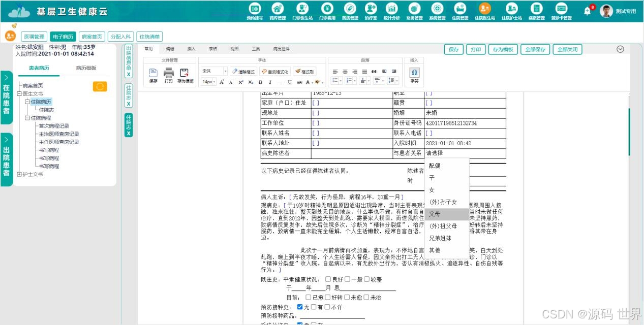Apply superscript formatting icon
The width and height of the screenshot is (644, 325).
[x=241, y=82]
